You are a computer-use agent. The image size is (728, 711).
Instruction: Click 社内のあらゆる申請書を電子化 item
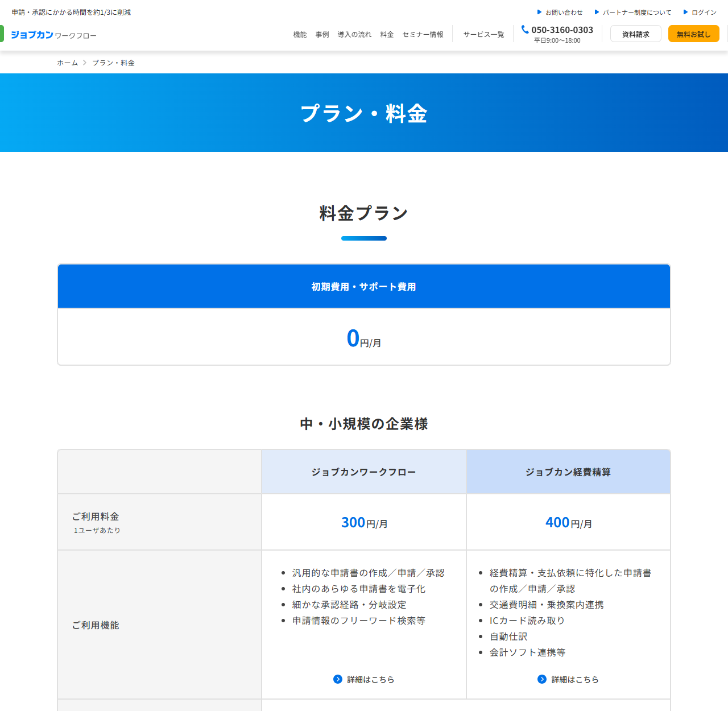(359, 589)
